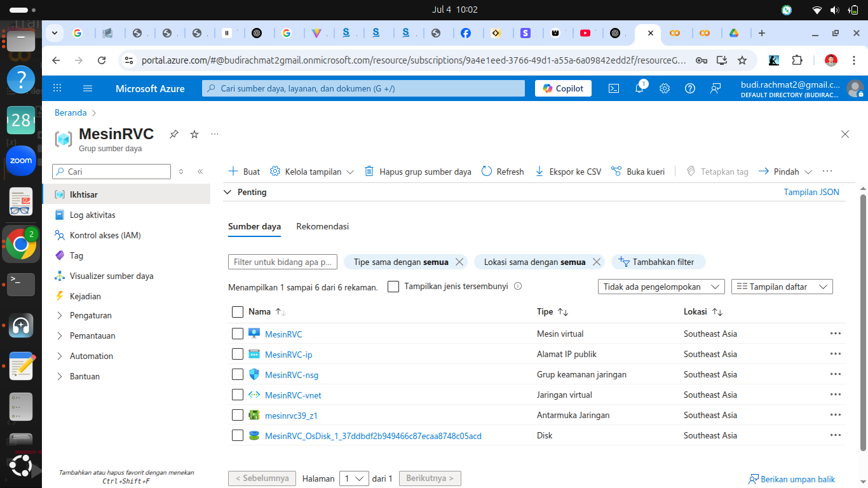Click the Copilot button

(563, 88)
